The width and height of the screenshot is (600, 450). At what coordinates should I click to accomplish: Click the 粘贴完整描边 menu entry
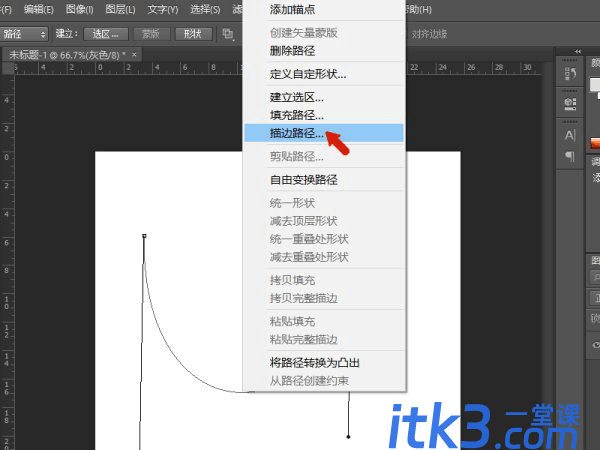pyautogui.click(x=324, y=339)
